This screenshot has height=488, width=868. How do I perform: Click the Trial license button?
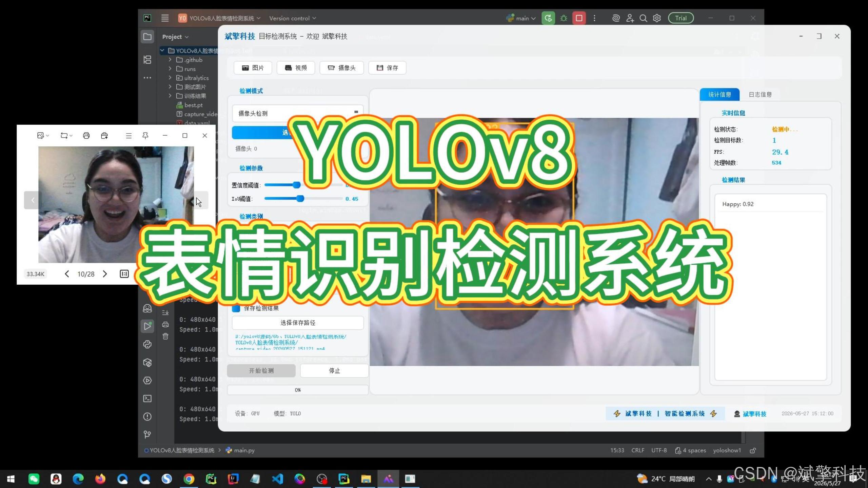point(681,18)
